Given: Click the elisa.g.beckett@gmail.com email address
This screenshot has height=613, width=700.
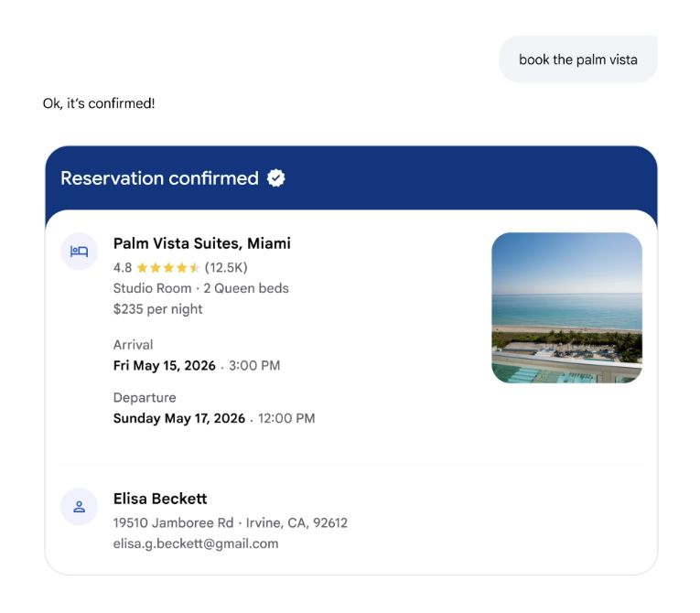Looking at the screenshot, I should pyautogui.click(x=196, y=543).
